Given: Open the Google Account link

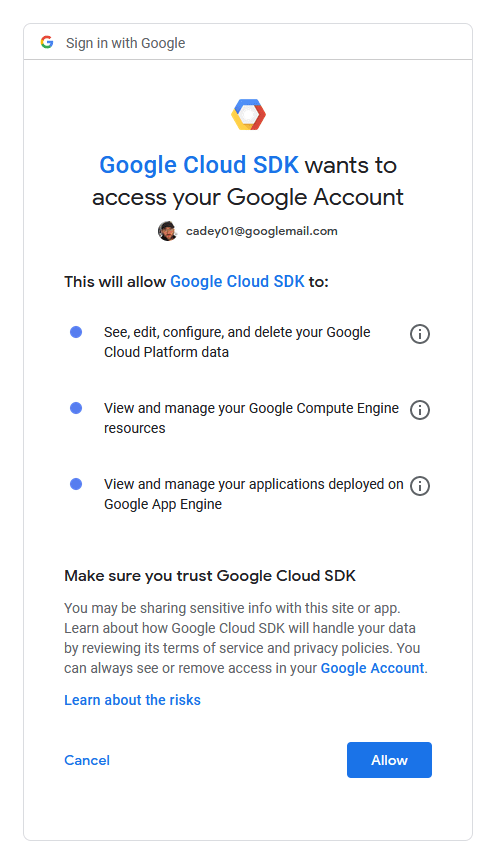Looking at the screenshot, I should click(372, 668).
